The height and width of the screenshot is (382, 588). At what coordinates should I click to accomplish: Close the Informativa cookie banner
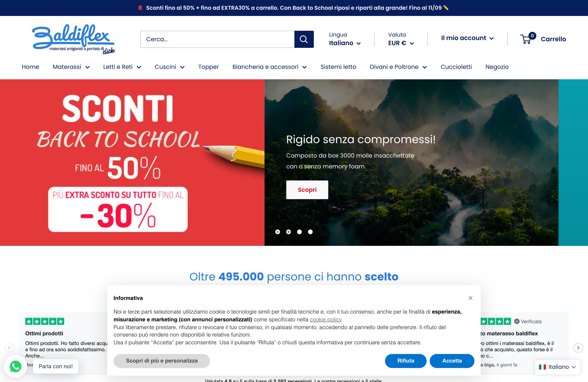point(470,298)
